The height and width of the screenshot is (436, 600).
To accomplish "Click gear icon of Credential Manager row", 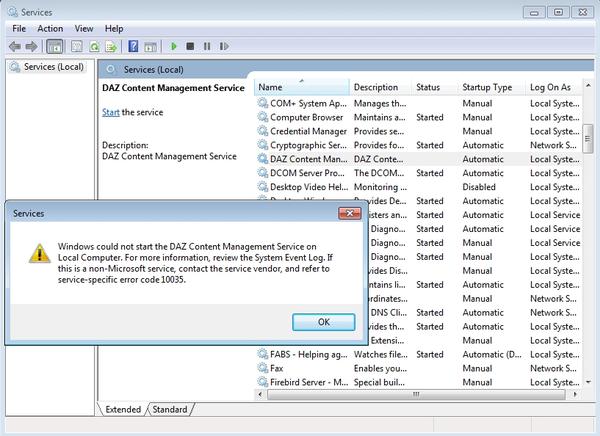I will pos(262,131).
